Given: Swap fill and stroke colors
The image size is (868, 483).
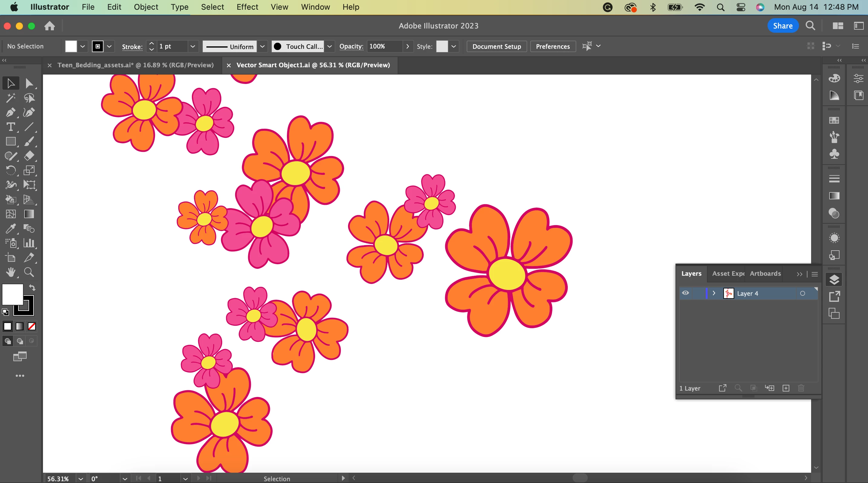Looking at the screenshot, I should pyautogui.click(x=32, y=288).
